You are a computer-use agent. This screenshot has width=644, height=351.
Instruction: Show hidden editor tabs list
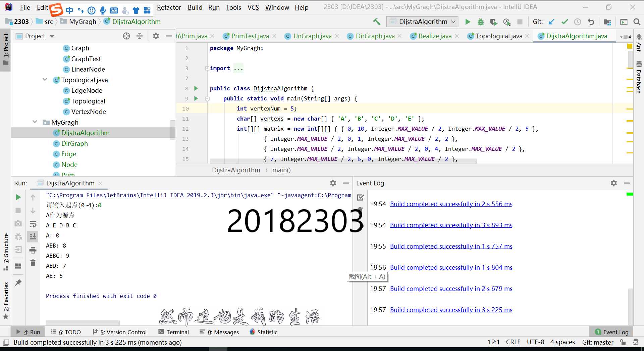click(x=625, y=37)
